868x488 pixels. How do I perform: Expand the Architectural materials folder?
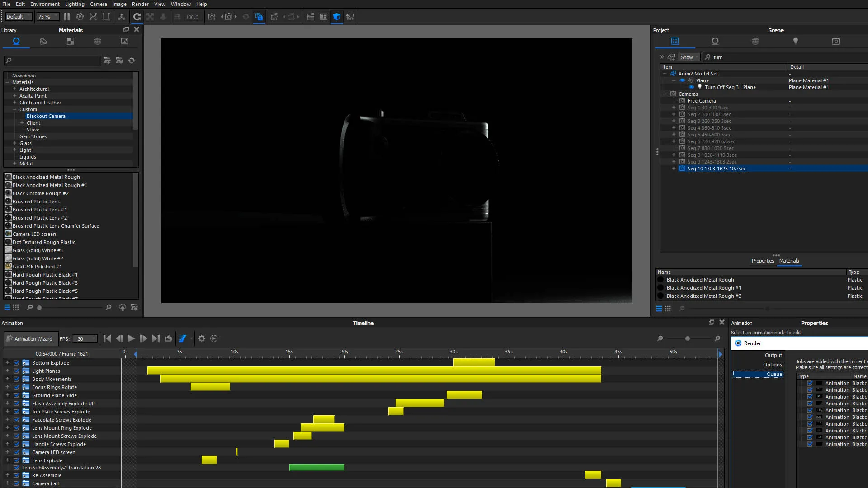click(14, 89)
